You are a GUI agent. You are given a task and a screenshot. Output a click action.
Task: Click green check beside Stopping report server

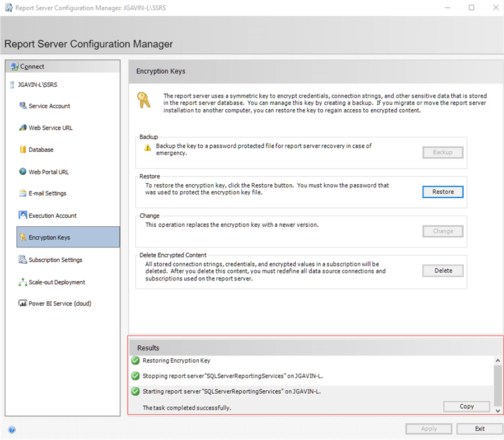136,376
